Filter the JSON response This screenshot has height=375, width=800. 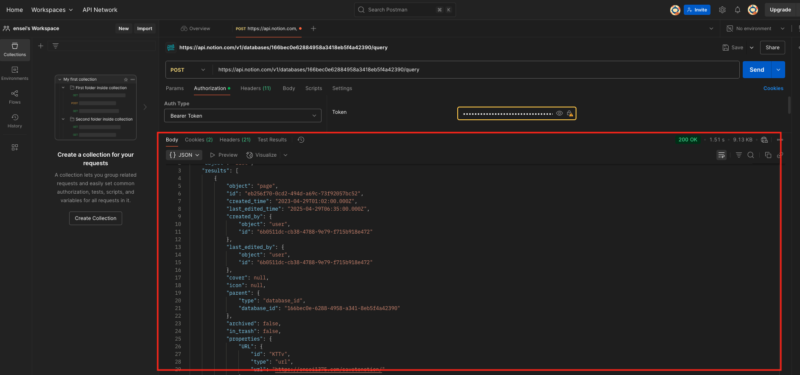(x=738, y=155)
